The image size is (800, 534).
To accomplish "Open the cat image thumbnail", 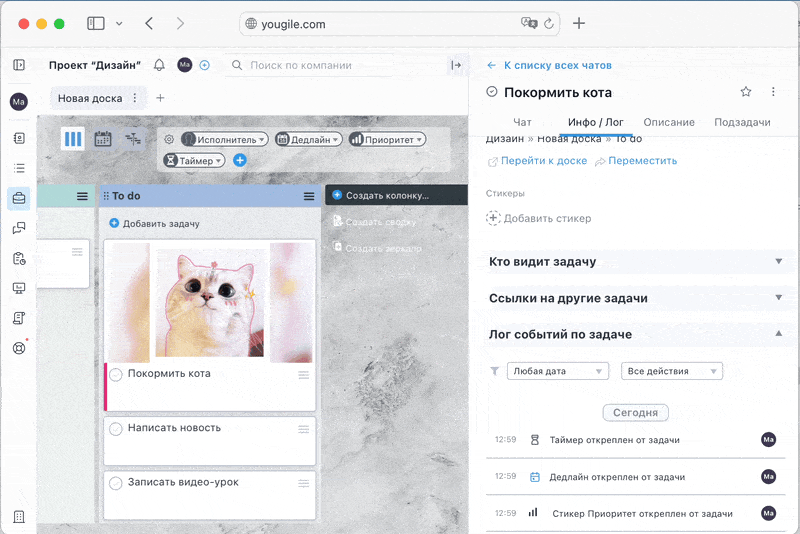I will (210, 302).
